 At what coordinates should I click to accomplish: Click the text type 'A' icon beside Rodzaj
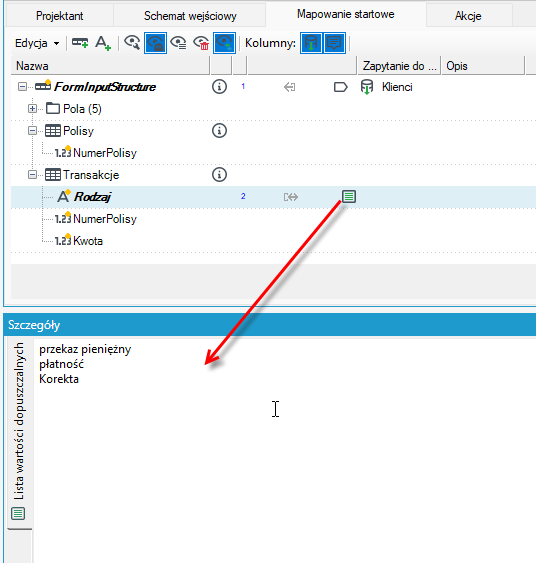click(64, 196)
